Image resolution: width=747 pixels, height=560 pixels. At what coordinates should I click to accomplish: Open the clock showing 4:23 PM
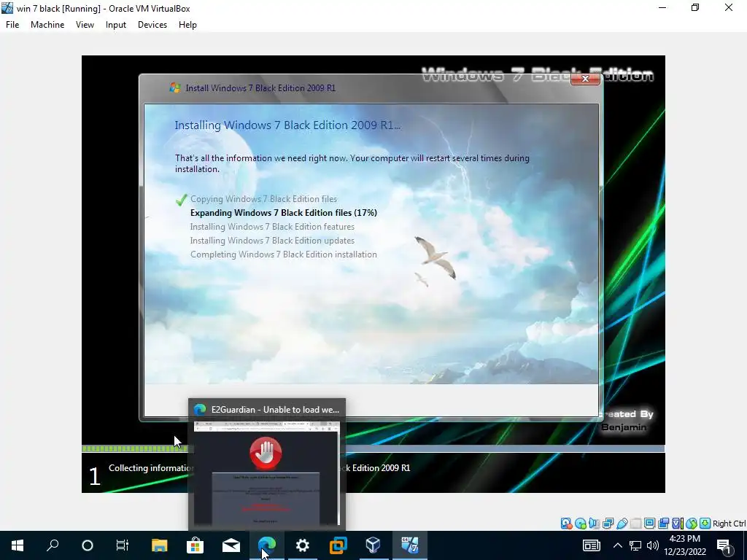coord(684,545)
